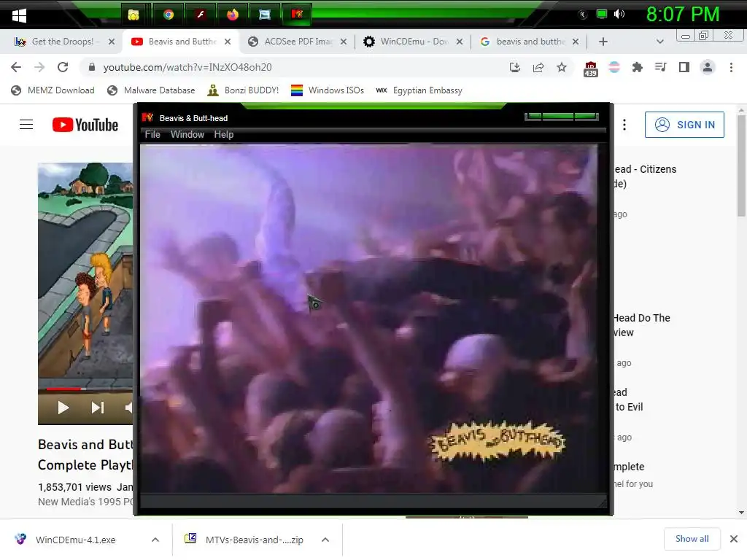Go back to the previous page
This screenshot has height=560, width=747.
[x=16, y=67]
